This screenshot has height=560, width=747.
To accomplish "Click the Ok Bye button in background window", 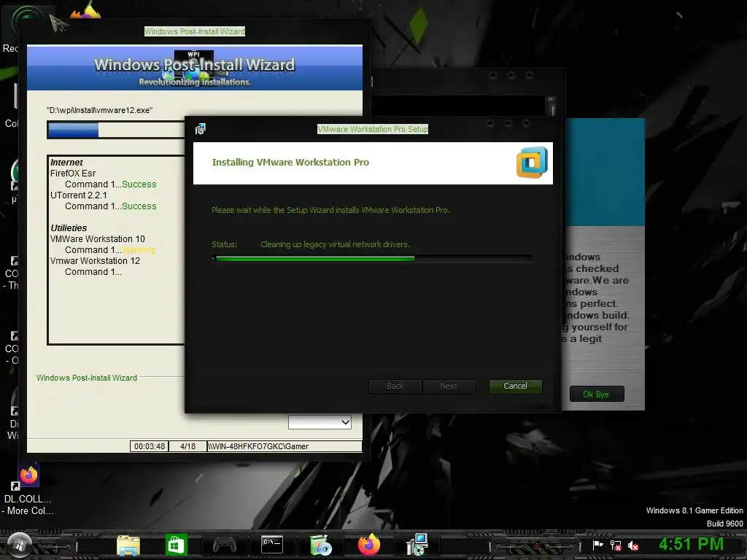I will [x=597, y=394].
